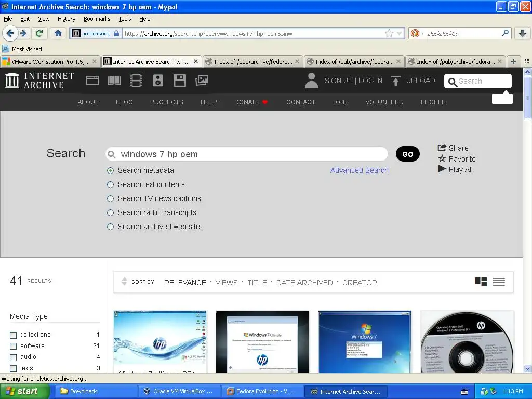Viewport: 532px width, 399px height.
Task: Switch to tile grid view icon
Action: coord(481,282)
